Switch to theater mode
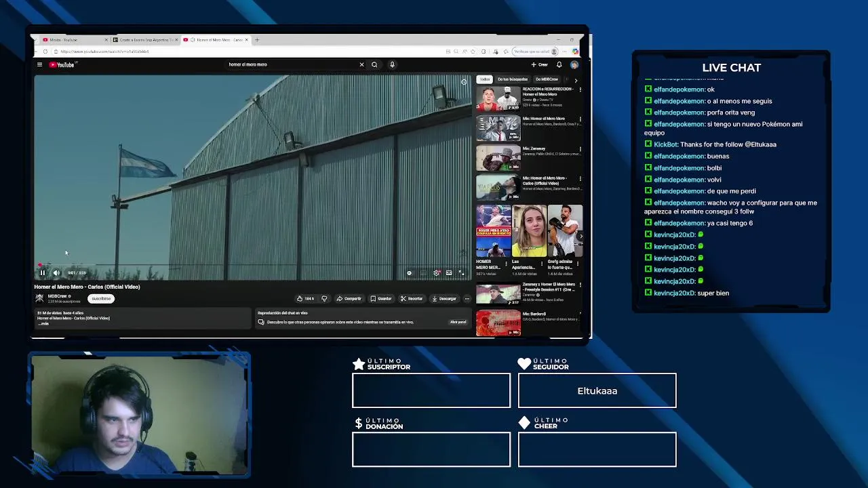The height and width of the screenshot is (488, 868). (x=449, y=272)
